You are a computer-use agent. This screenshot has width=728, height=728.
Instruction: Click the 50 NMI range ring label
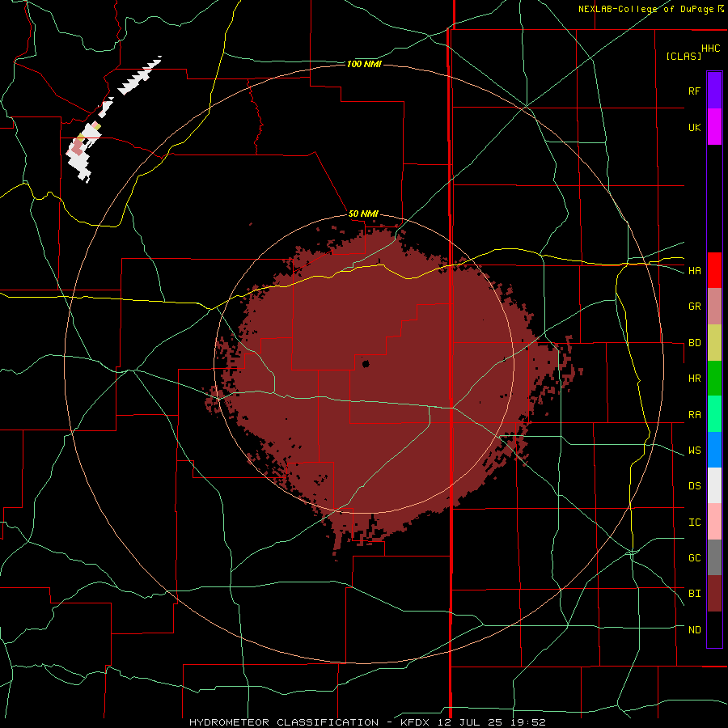pos(363,214)
